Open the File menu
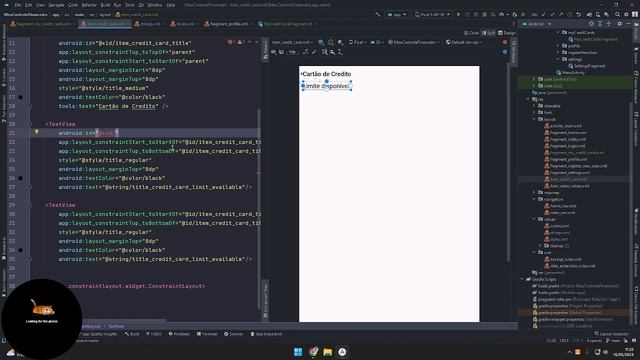Screen dimensions: 640x360 coord(18,5)
